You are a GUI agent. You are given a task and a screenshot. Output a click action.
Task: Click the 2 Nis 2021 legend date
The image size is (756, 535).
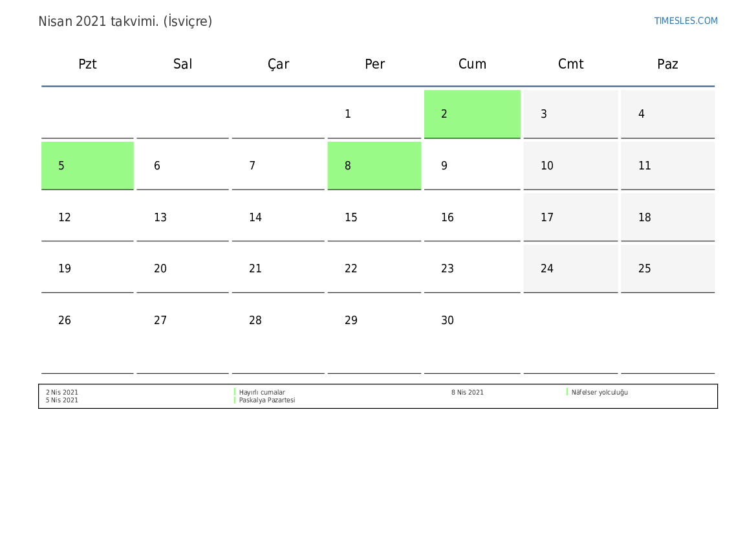(62, 393)
